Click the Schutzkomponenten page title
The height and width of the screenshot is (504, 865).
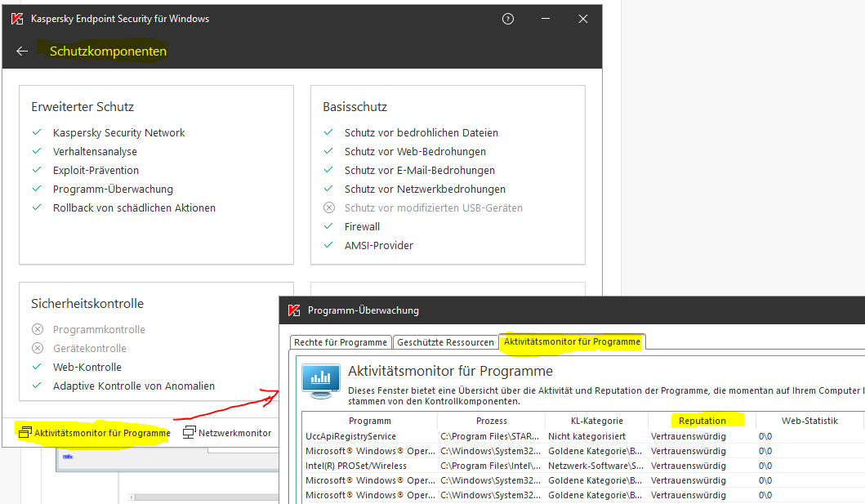pos(108,51)
